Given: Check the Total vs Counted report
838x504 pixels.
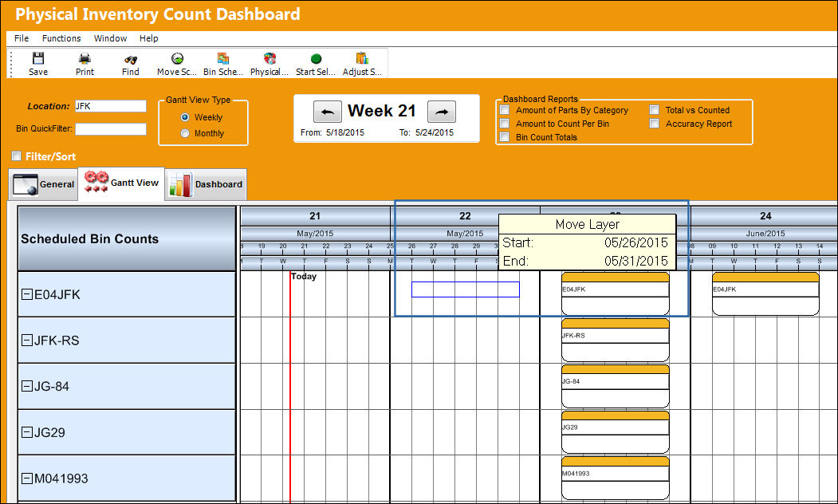Looking at the screenshot, I should point(654,110).
